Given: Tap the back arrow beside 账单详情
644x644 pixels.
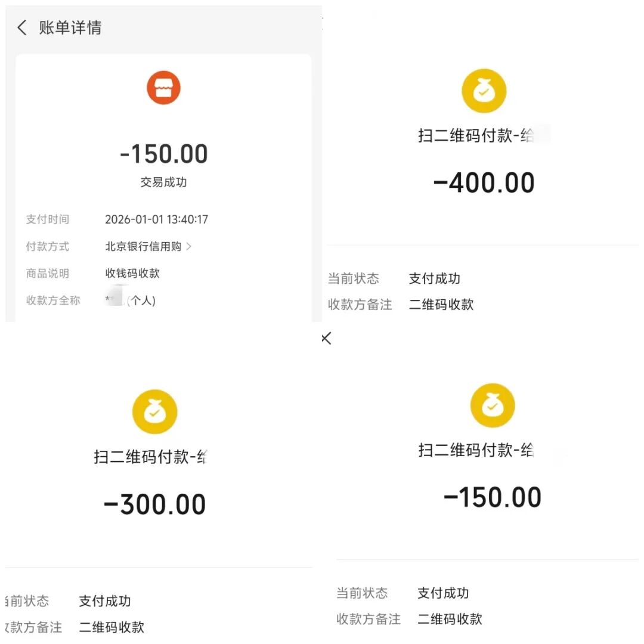Looking at the screenshot, I should (x=22, y=27).
